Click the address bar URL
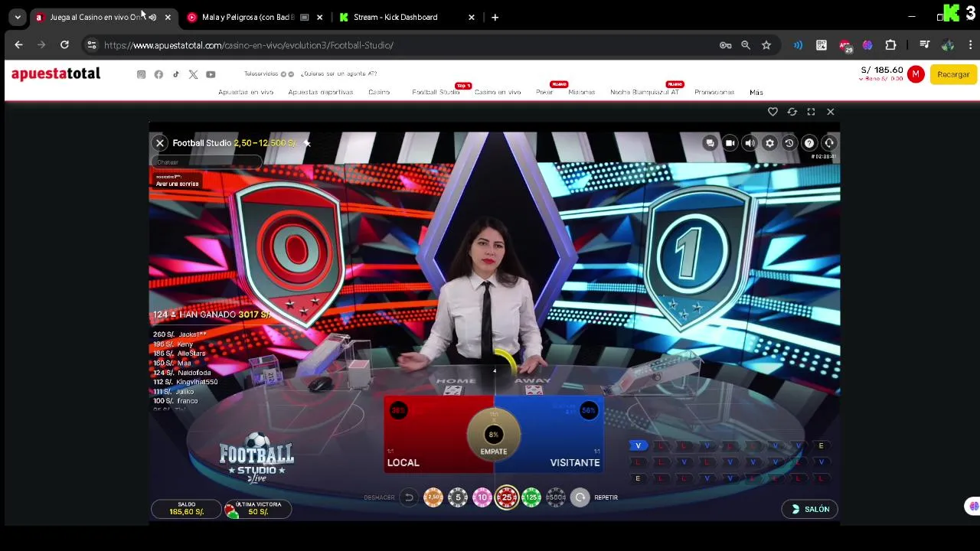 [249, 45]
